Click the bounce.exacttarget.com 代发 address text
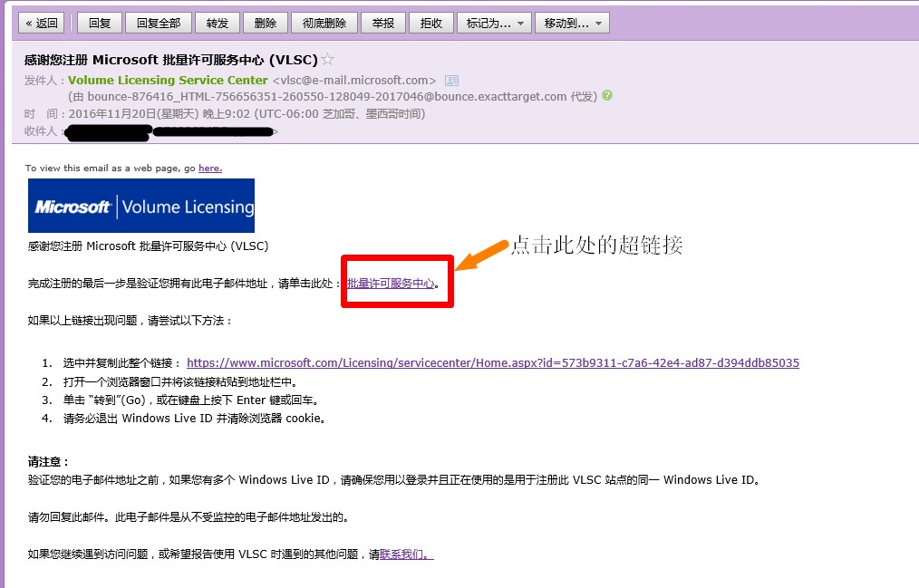Viewport: 919px width, 588px height. (x=333, y=97)
